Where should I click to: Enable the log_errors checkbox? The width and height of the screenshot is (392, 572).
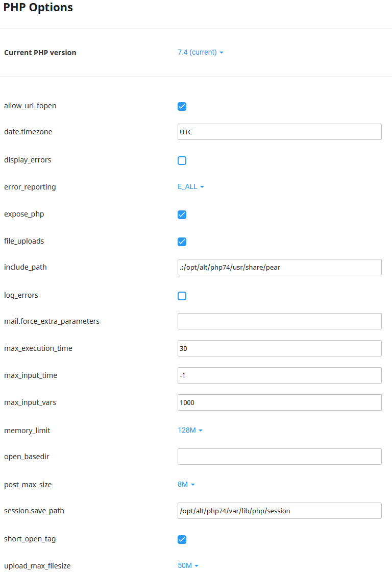tap(182, 296)
